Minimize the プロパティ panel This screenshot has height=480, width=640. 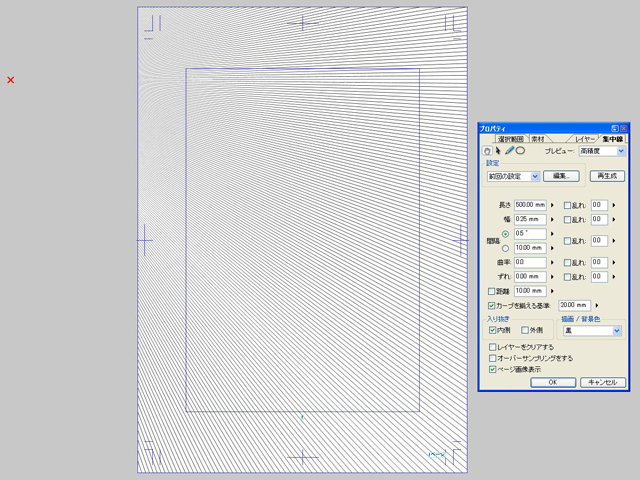(x=615, y=128)
